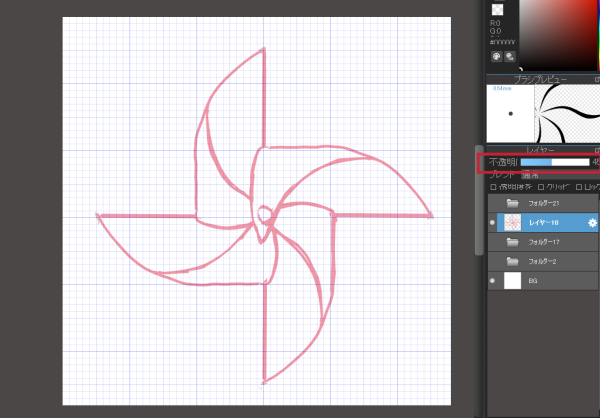Enable the クリッピング checkbox
This screenshot has height=418, width=600.
pos(541,187)
